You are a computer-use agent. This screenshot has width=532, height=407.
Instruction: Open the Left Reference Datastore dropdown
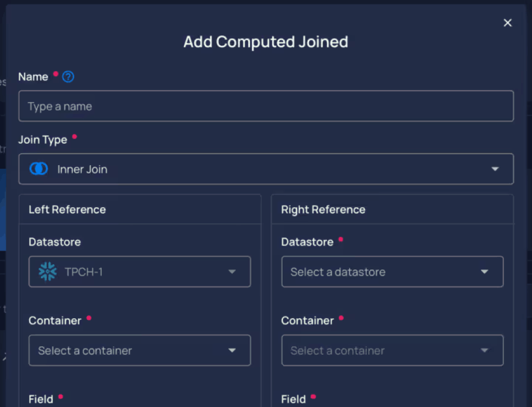(140, 272)
